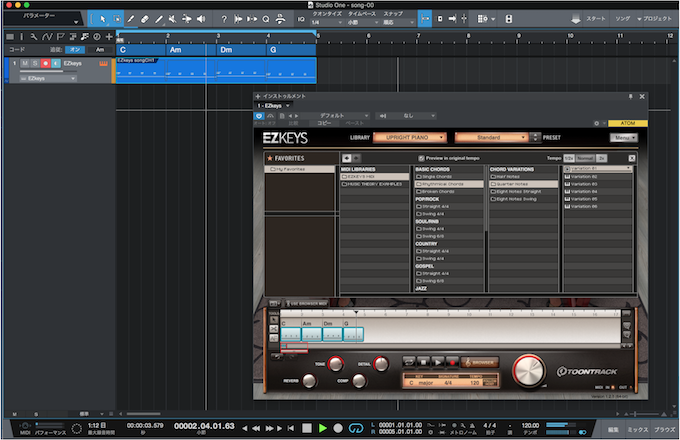Click the gear icon in instrument window
This screenshot has width=680, height=440.
pyautogui.click(x=597, y=124)
